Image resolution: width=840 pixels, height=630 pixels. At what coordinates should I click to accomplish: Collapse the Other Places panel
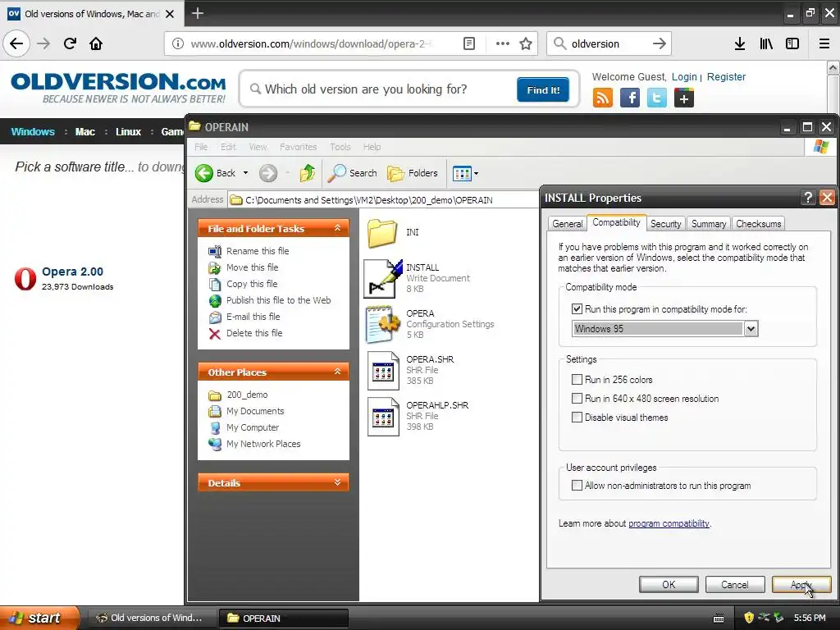click(x=337, y=372)
